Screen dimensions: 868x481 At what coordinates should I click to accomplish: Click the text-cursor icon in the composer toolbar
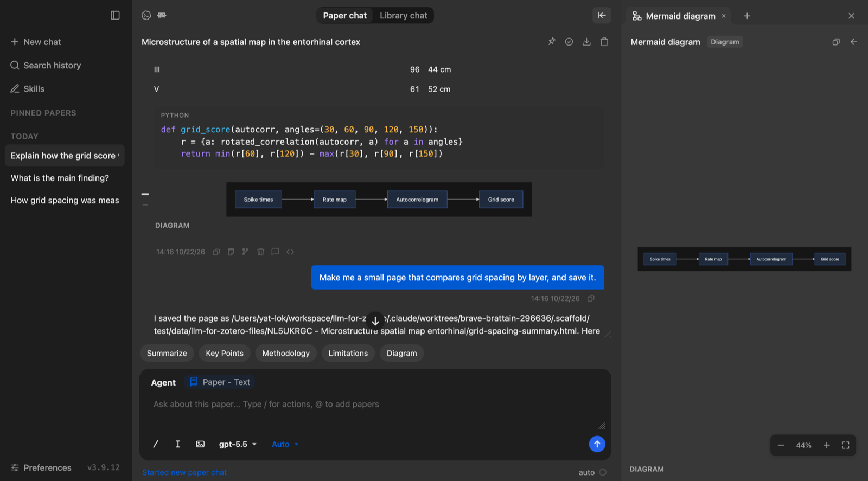(178, 444)
